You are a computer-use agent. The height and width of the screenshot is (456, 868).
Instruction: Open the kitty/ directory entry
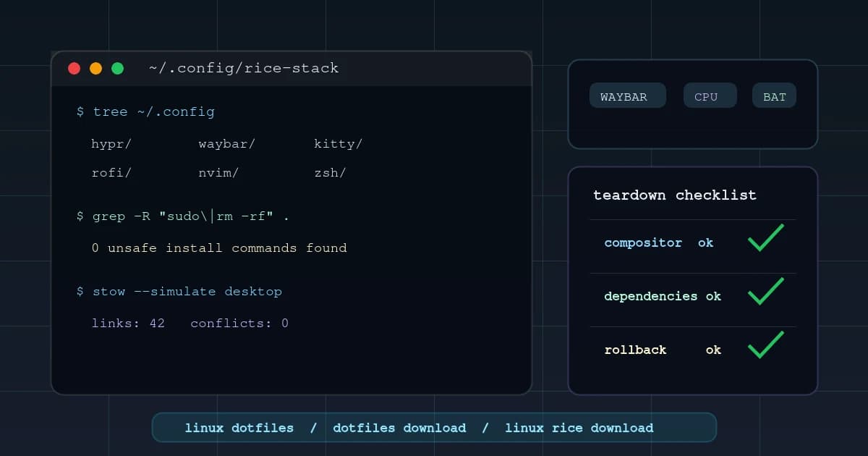(338, 144)
